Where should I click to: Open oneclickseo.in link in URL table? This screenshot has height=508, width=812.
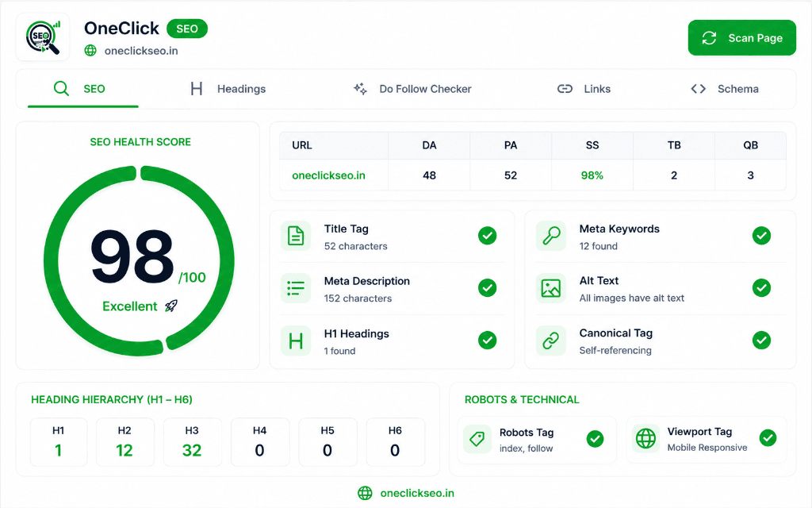[328, 175]
